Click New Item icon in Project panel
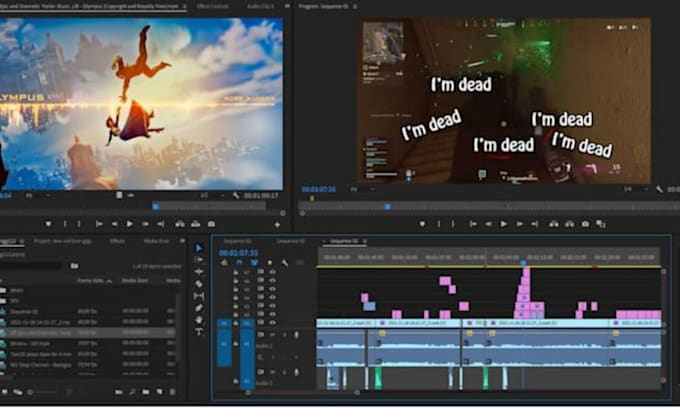This screenshot has width=680, height=409. 160,392
